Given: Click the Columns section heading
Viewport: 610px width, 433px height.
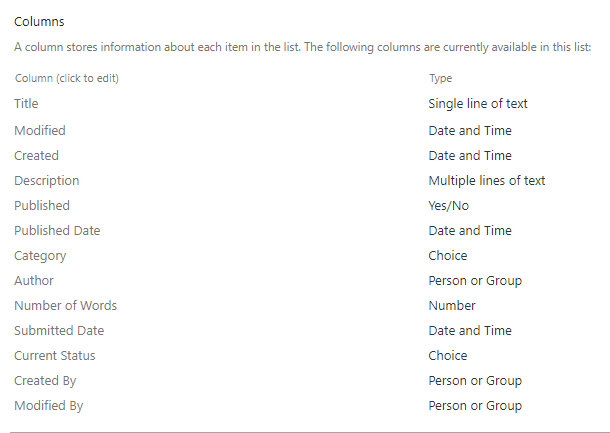Looking at the screenshot, I should coord(39,21).
